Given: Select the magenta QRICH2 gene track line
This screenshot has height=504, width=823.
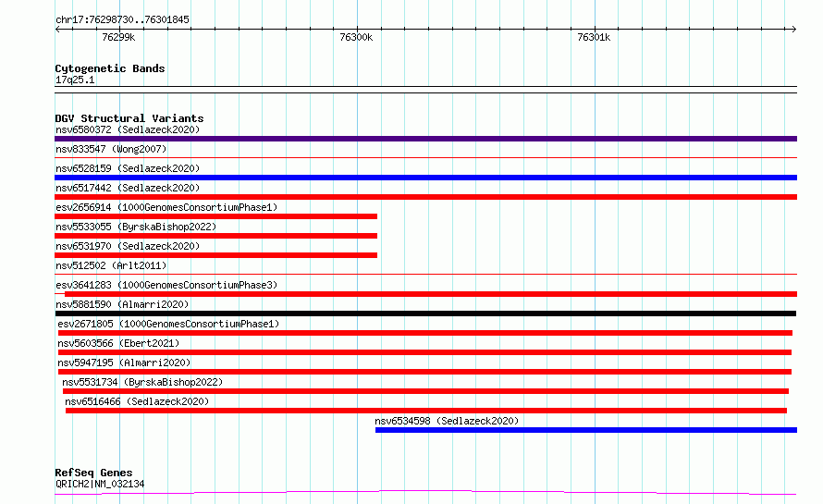Looking at the screenshot, I should point(425,493).
